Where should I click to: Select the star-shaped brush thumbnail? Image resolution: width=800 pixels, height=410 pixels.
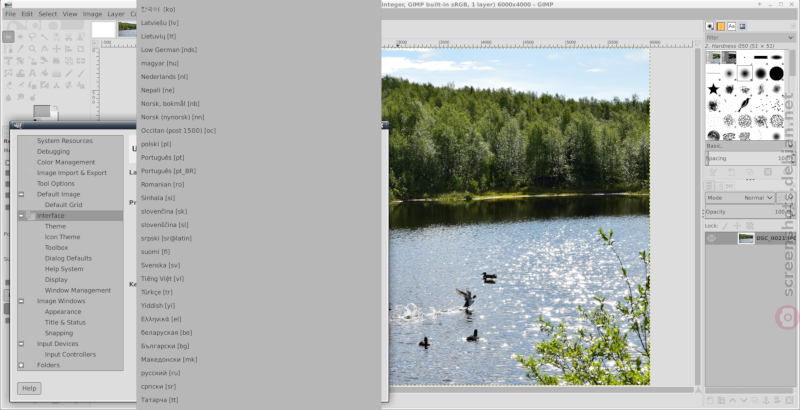(x=713, y=90)
